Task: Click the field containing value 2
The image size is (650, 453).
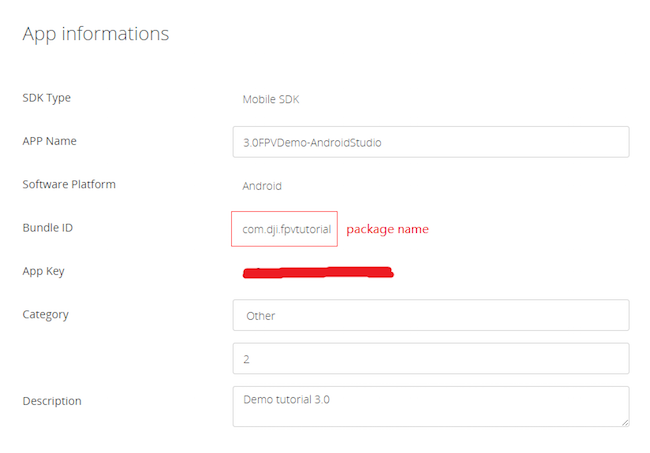Action: (x=430, y=358)
